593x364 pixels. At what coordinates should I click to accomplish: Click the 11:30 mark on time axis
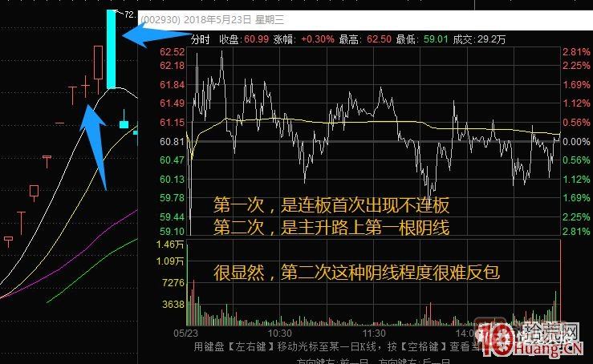point(375,332)
